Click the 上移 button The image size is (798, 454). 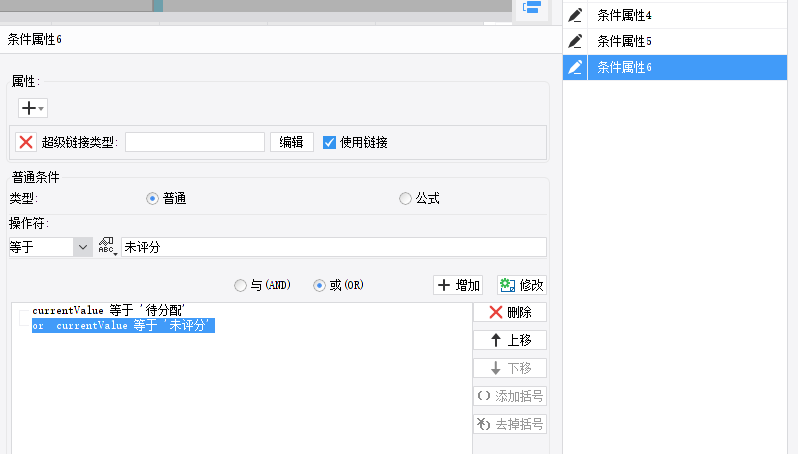tap(510, 340)
